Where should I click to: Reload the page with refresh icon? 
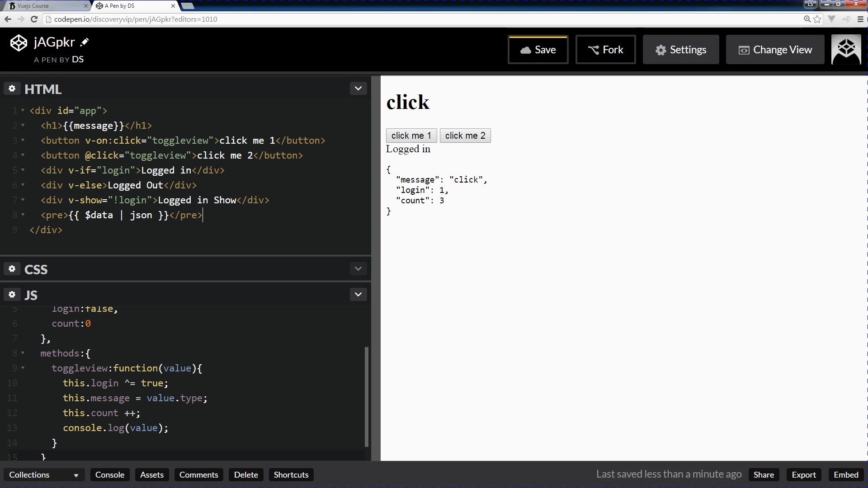(x=34, y=19)
